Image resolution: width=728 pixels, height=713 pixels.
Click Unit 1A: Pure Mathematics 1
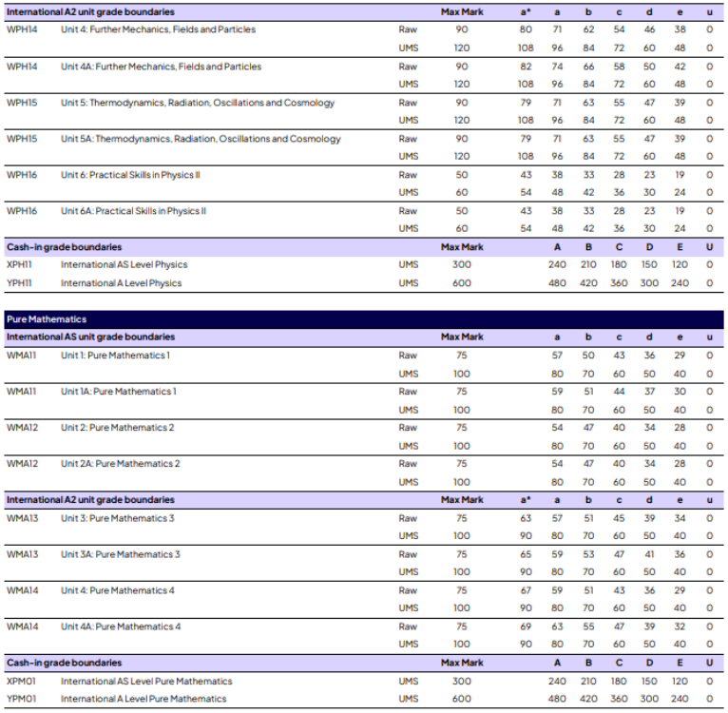coord(118,392)
